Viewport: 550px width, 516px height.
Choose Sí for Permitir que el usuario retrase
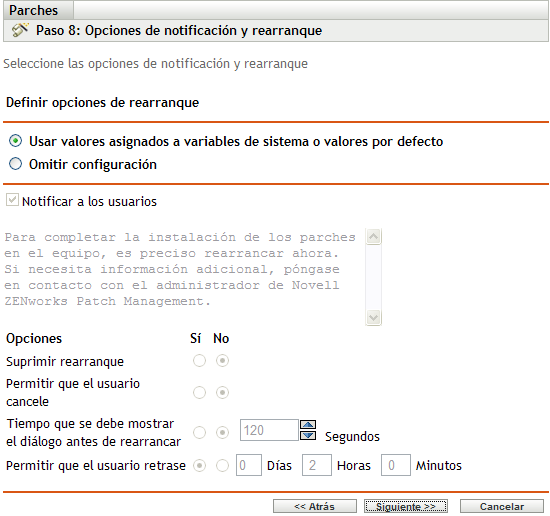click(x=199, y=466)
